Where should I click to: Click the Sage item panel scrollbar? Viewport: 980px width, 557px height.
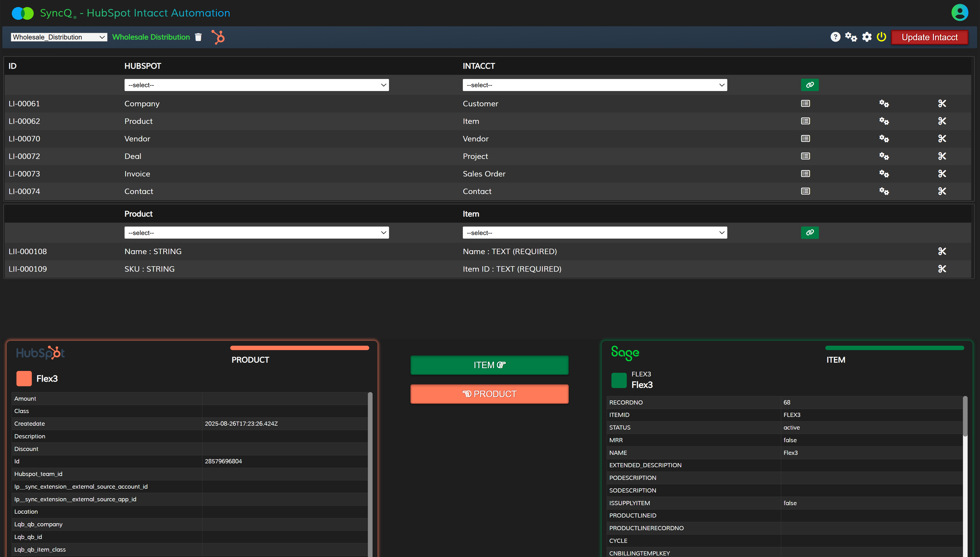click(965, 417)
